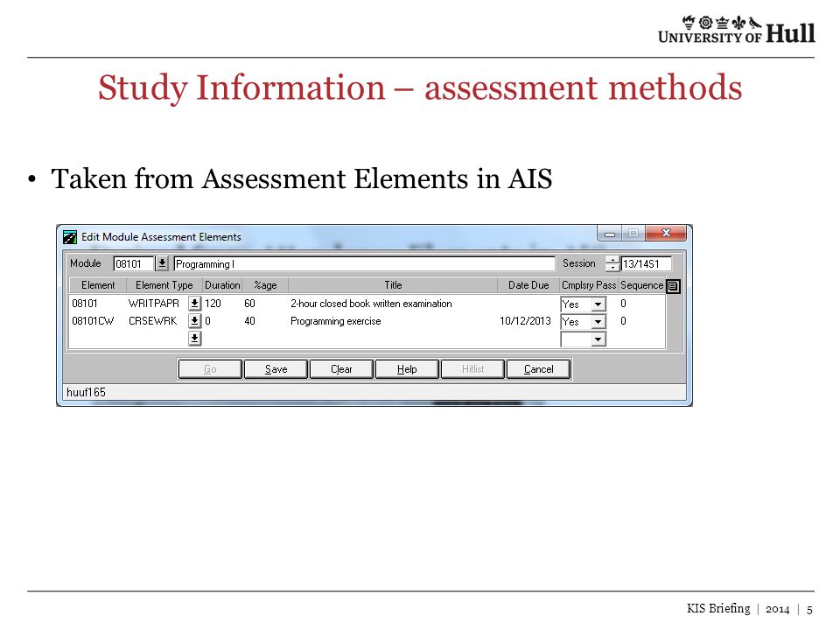Select element cell 08101 in the grid

[x=85, y=304]
